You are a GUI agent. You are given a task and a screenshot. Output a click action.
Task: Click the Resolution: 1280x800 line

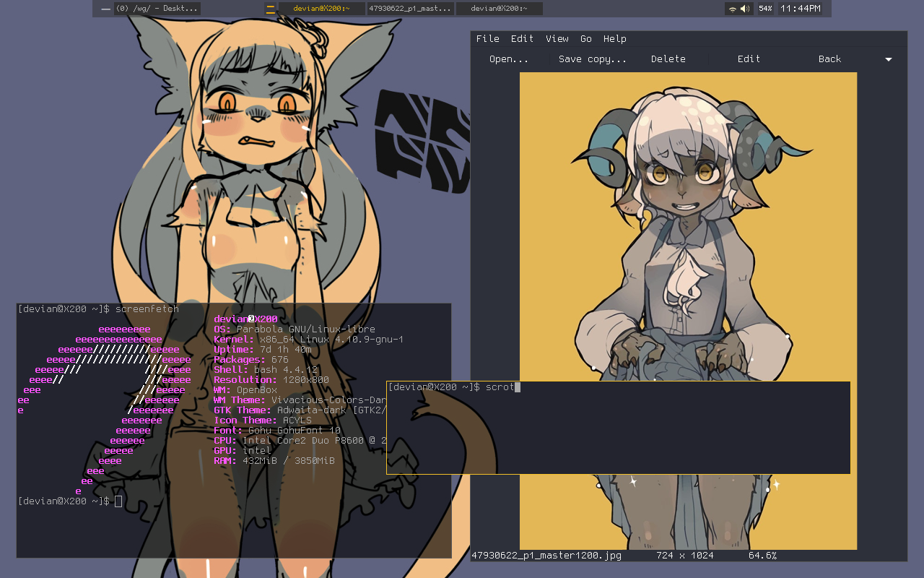(271, 380)
